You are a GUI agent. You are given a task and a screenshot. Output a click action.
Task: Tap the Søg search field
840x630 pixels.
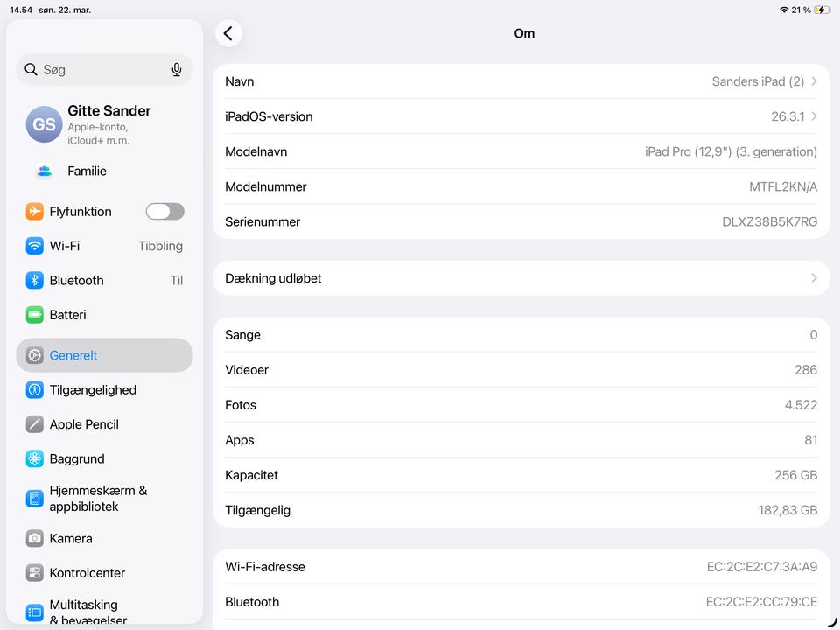pos(104,70)
